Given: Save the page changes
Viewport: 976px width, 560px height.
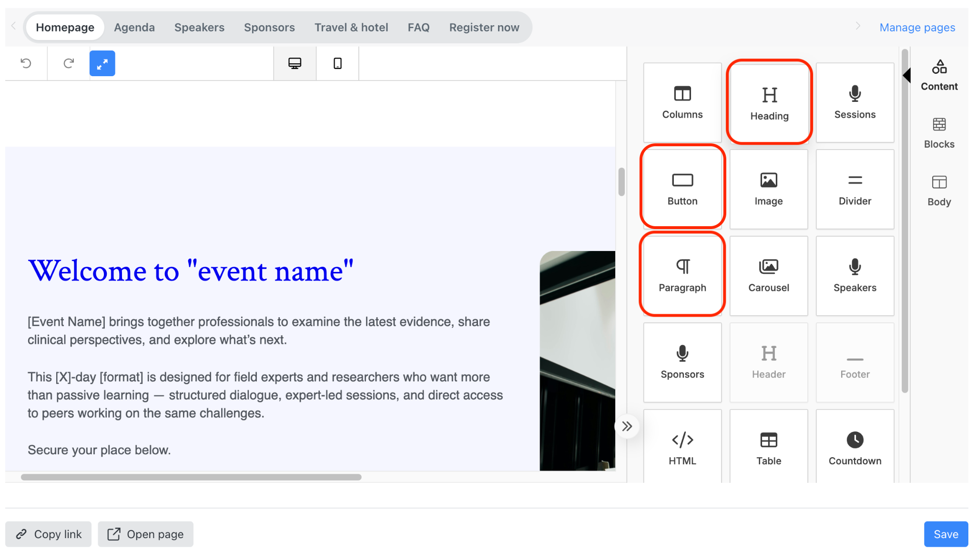Looking at the screenshot, I should click(946, 534).
